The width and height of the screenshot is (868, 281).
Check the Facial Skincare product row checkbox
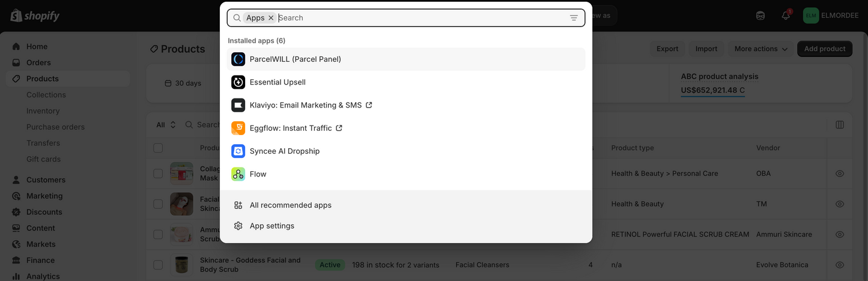click(158, 204)
